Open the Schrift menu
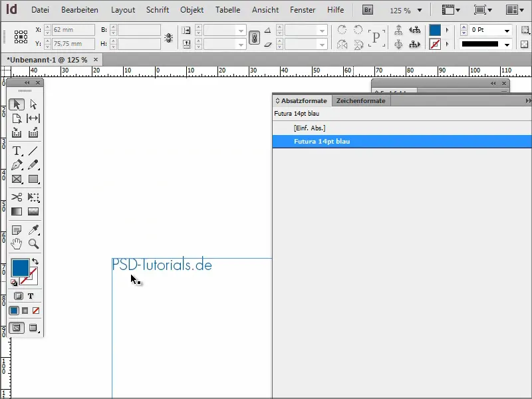 click(x=158, y=10)
